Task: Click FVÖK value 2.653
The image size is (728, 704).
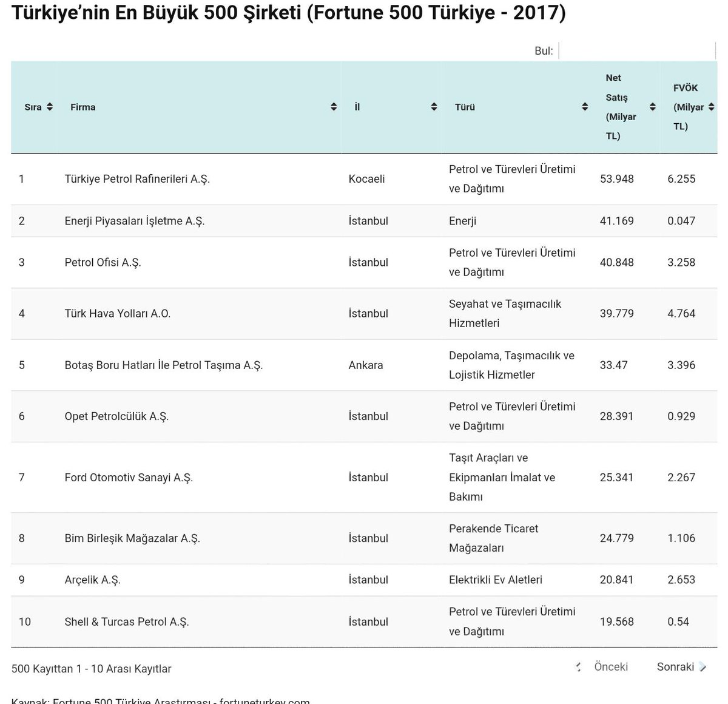Action: (x=681, y=580)
